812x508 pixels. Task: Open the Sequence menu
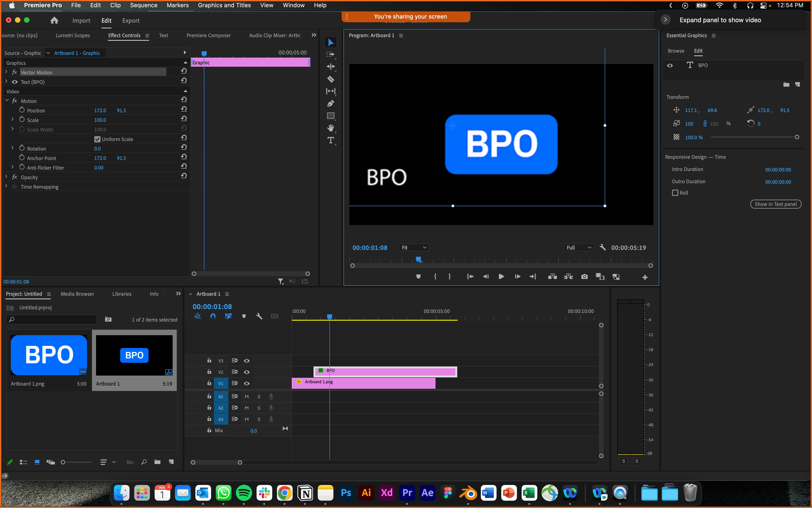[144, 5]
